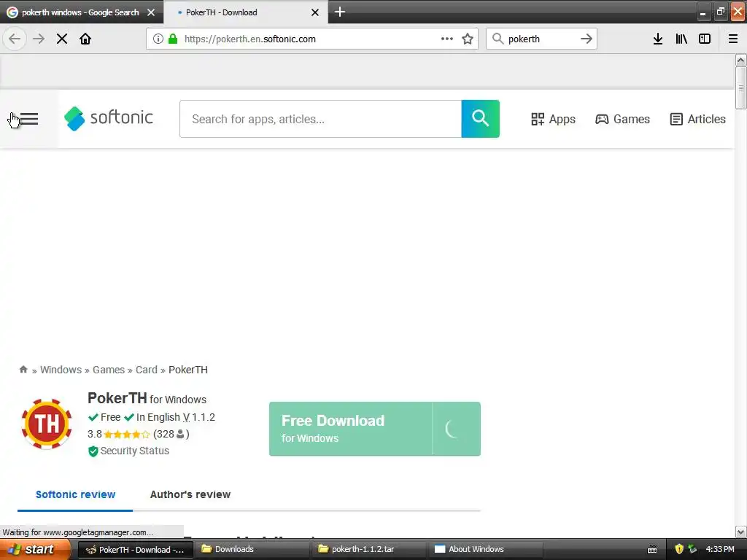Open the Firefox hamburger menu

click(733, 39)
